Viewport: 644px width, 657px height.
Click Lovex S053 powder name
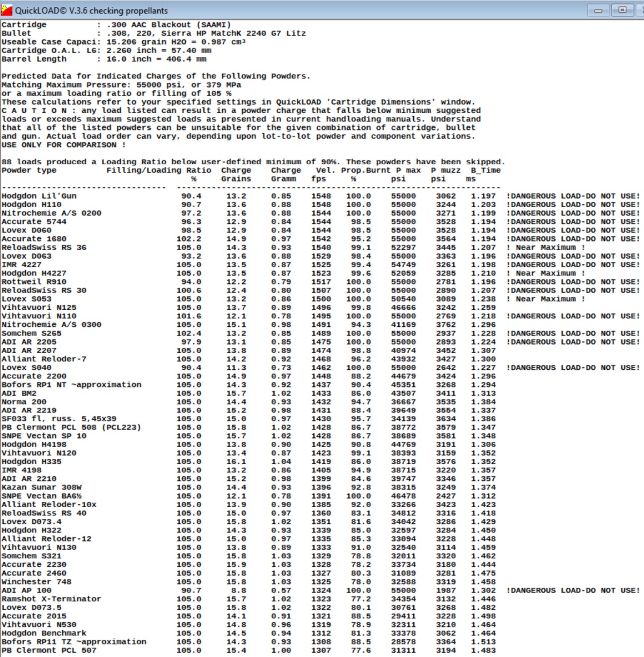(26, 299)
